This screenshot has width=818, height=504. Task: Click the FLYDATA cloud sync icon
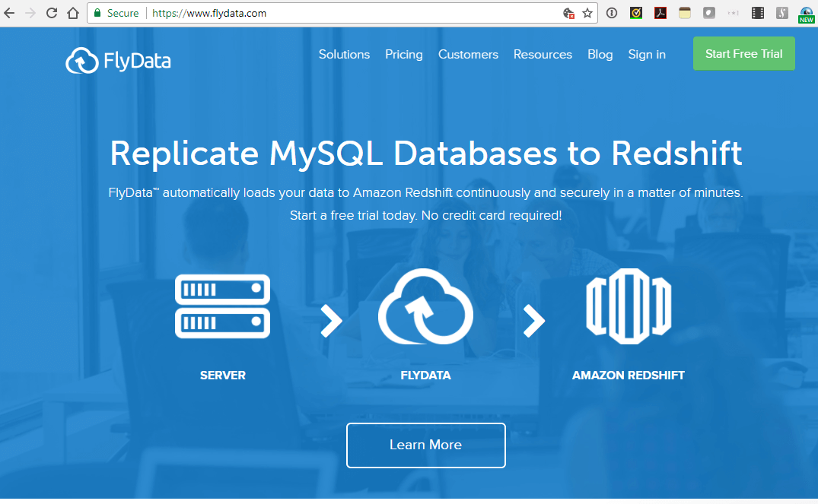pyautogui.click(x=425, y=306)
